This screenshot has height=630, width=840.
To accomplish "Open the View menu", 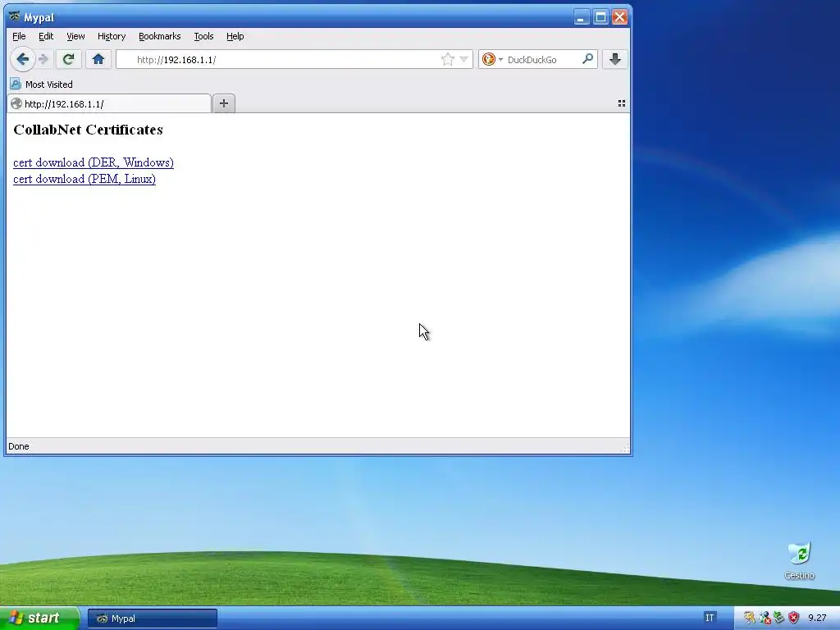I will pyautogui.click(x=75, y=36).
